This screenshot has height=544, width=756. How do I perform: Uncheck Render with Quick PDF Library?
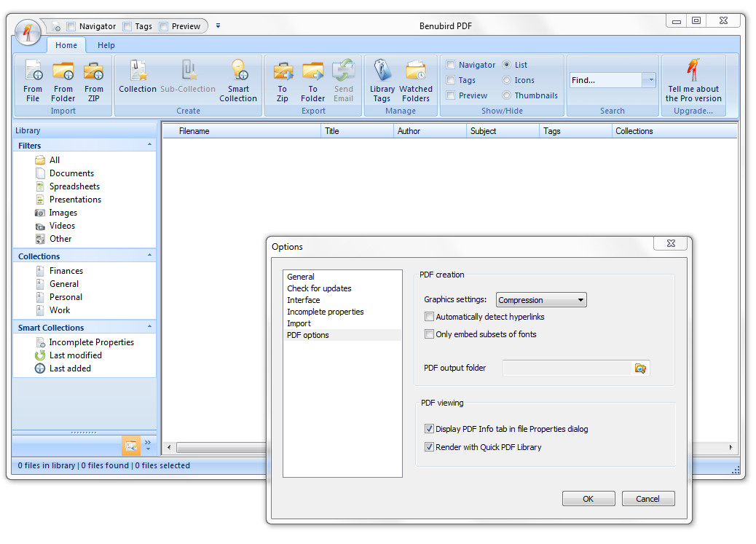tap(429, 447)
